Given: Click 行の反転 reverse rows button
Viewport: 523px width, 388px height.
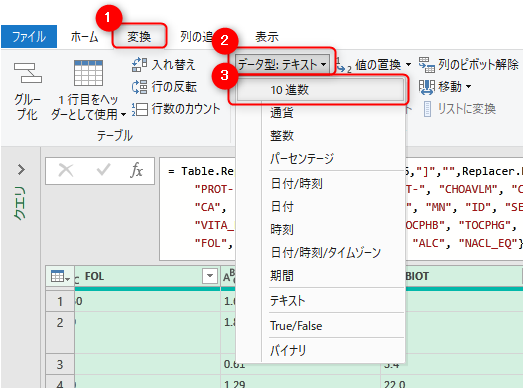Looking at the screenshot, I should (x=164, y=87).
